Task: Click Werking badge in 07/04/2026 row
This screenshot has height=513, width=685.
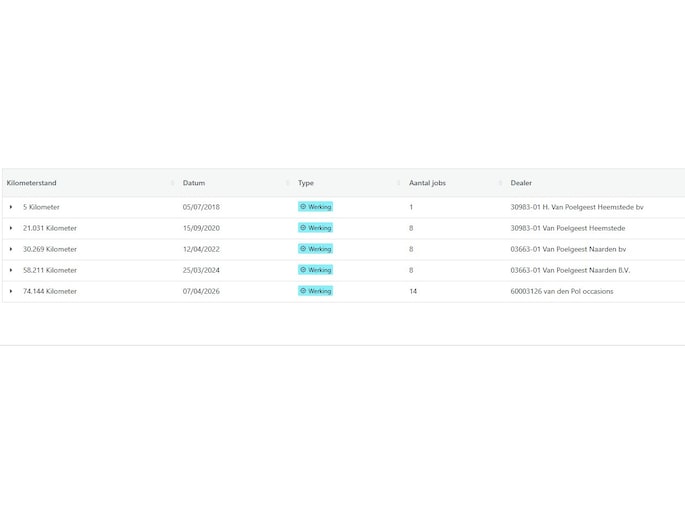Action: 315,291
